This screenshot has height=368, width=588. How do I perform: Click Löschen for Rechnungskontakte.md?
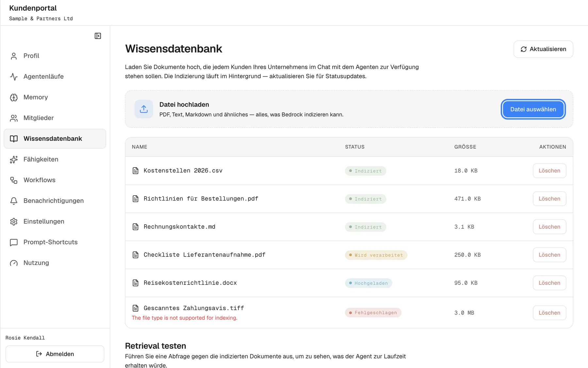(x=549, y=227)
